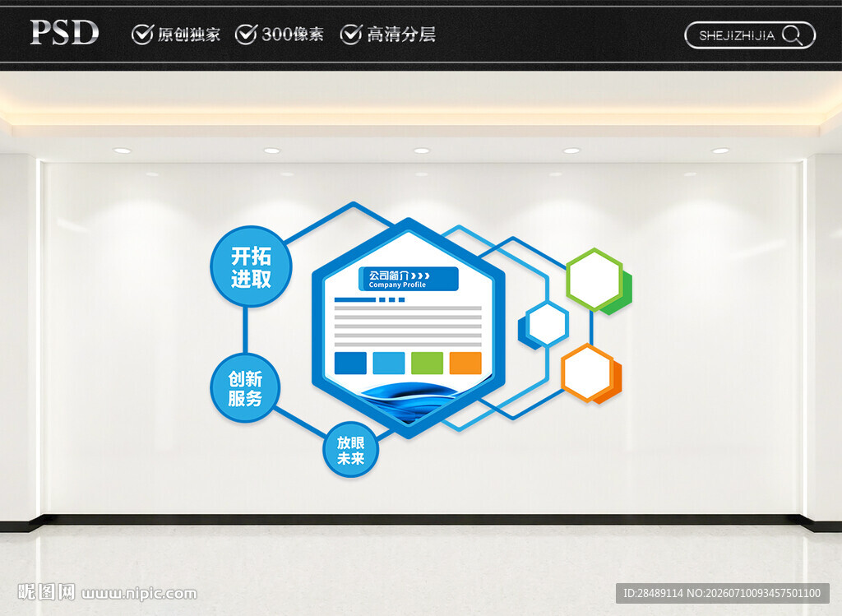Image resolution: width=842 pixels, height=616 pixels.
Task: Click the 昵图网 logo at bottom left
Action: pos(46,592)
